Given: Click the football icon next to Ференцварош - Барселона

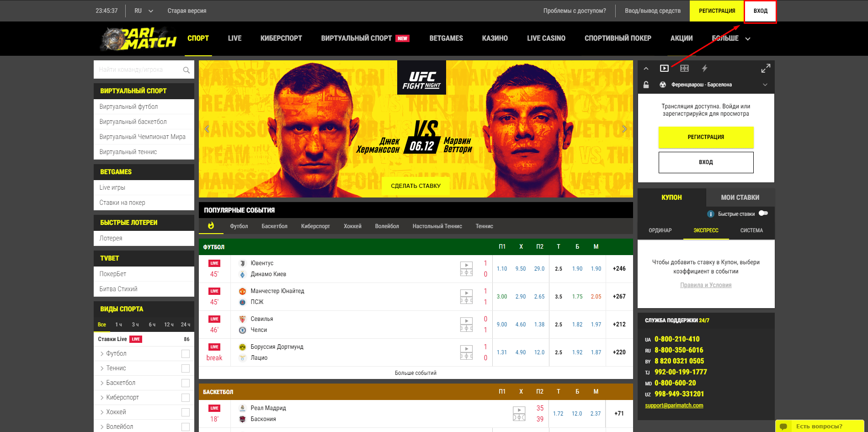Looking at the screenshot, I should point(663,85).
